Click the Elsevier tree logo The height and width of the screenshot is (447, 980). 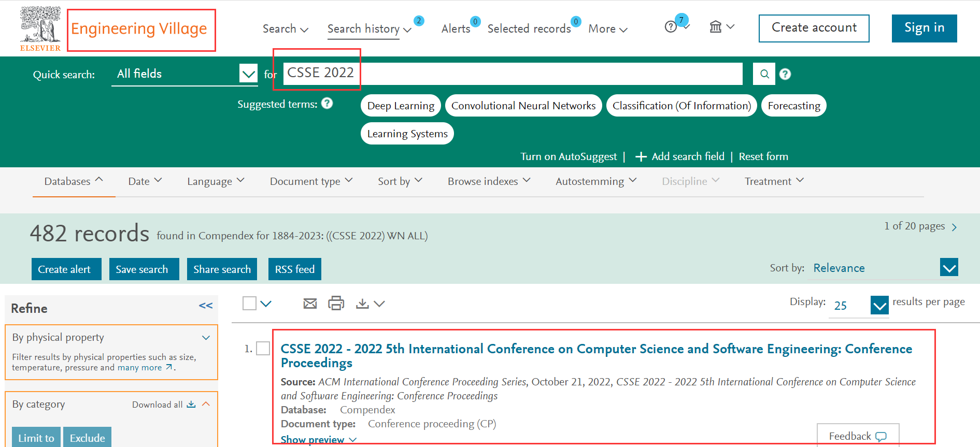(40, 28)
